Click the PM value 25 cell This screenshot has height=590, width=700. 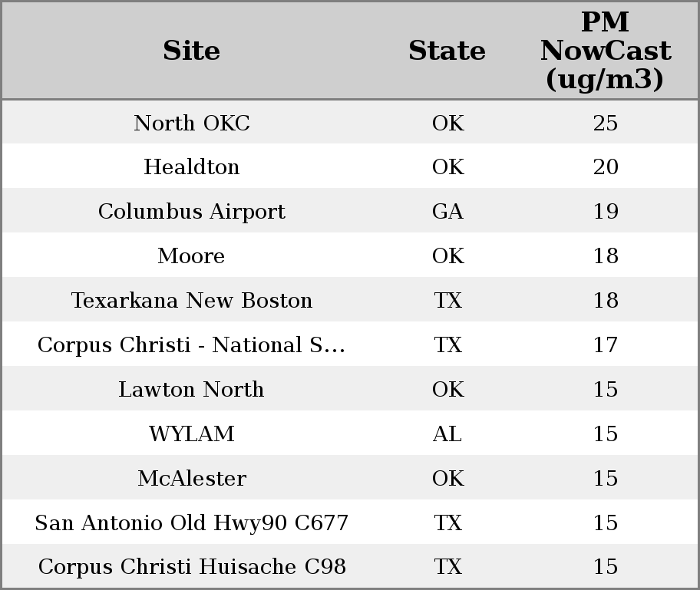(606, 123)
